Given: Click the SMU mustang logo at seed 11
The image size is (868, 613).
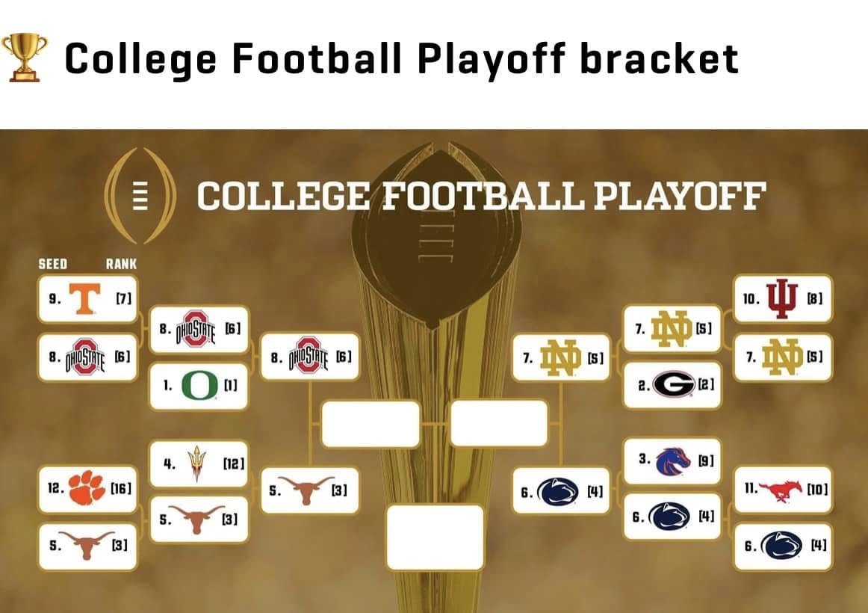Looking at the screenshot, I should [781, 490].
